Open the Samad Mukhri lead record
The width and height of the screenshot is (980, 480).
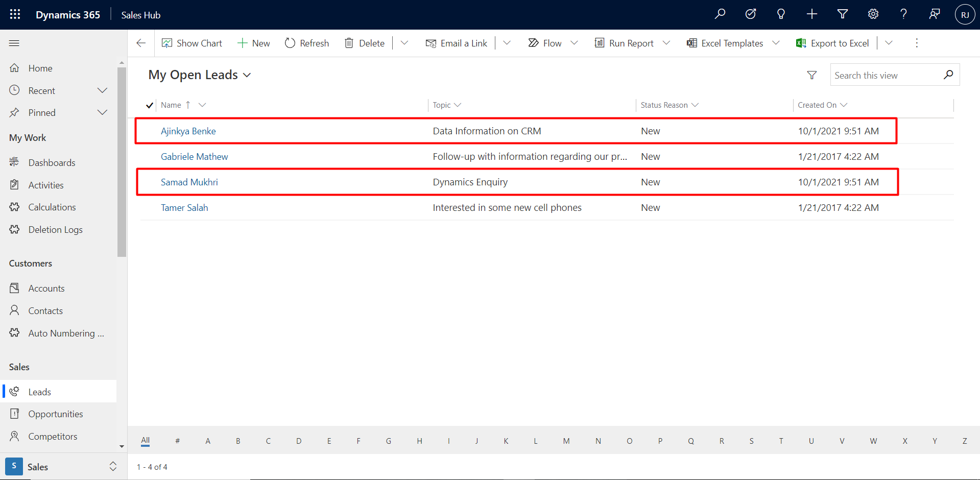click(189, 182)
